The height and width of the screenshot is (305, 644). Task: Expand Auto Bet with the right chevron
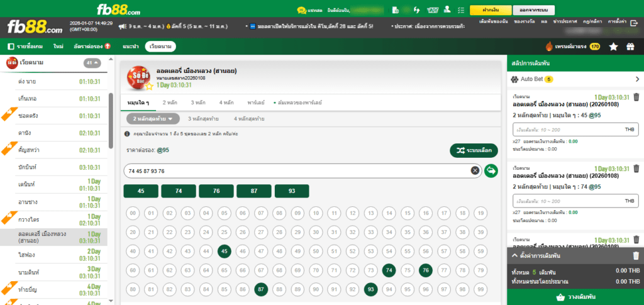(x=638, y=79)
